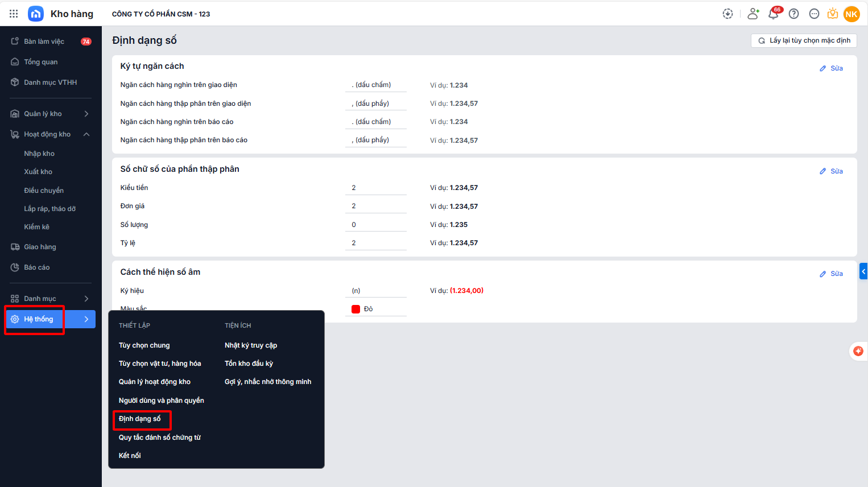This screenshot has height=487, width=868.
Task: Click Sửa link for Ký tự ngăn cách
Action: click(837, 68)
